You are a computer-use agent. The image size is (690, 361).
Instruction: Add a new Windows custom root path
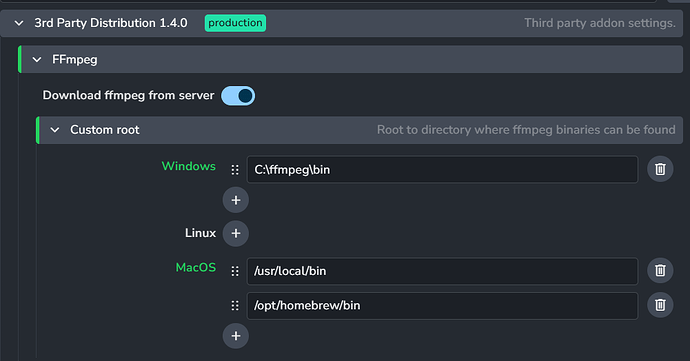[236, 200]
